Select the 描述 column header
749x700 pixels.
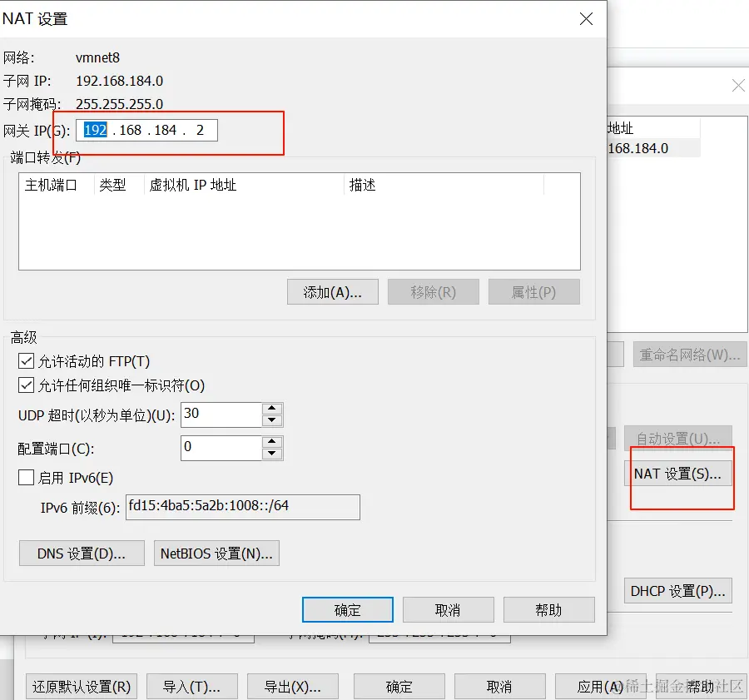444,185
